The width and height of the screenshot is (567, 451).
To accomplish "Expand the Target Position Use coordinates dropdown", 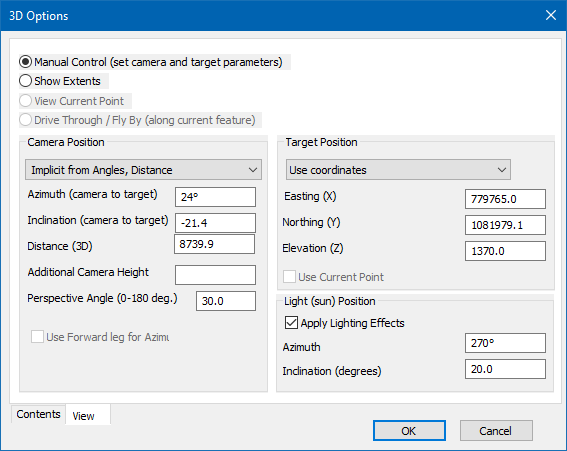I will click(x=398, y=170).
